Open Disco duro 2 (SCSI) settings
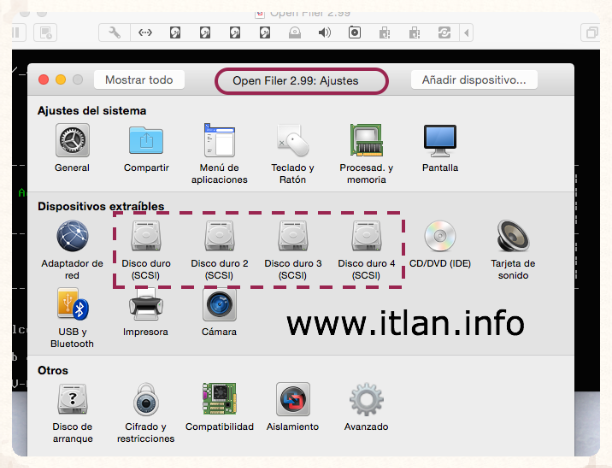 click(x=219, y=237)
